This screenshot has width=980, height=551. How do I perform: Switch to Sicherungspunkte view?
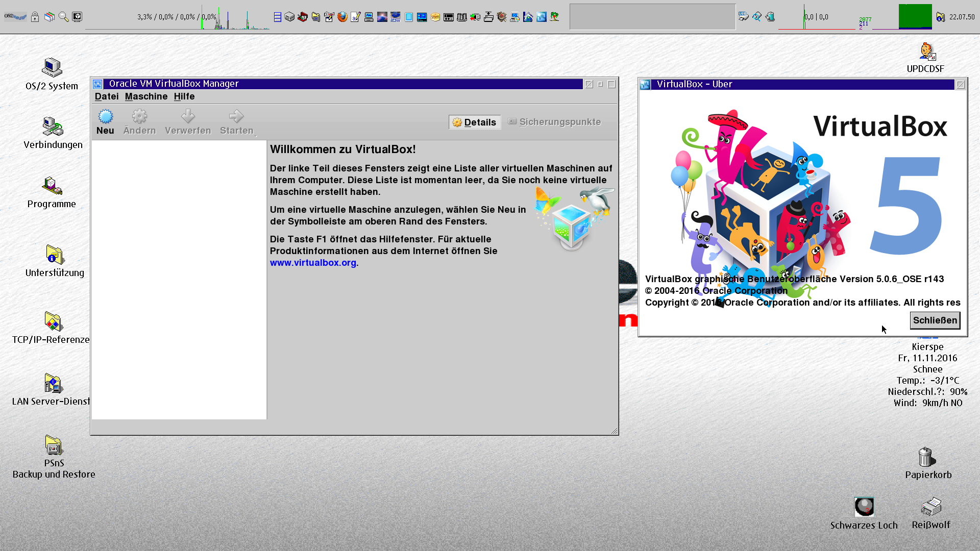555,122
